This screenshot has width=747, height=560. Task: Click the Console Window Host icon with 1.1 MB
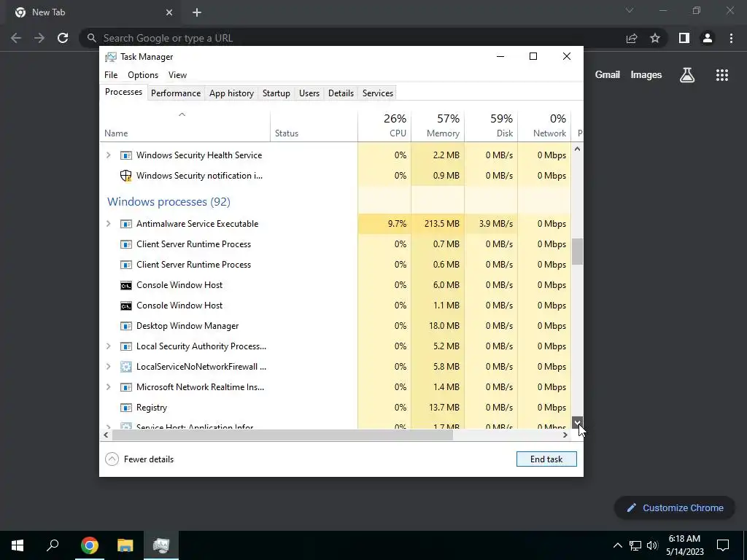[125, 306]
